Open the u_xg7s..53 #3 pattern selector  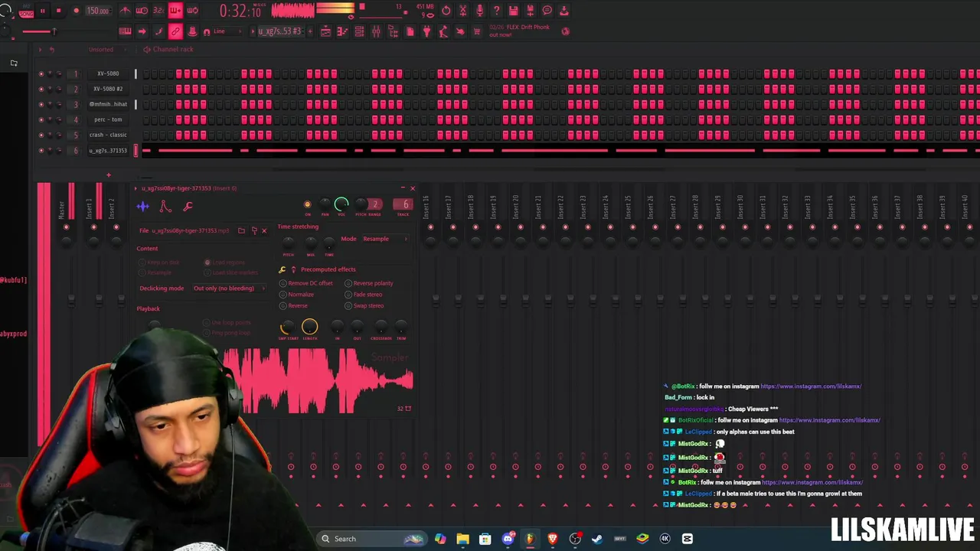[x=279, y=31]
